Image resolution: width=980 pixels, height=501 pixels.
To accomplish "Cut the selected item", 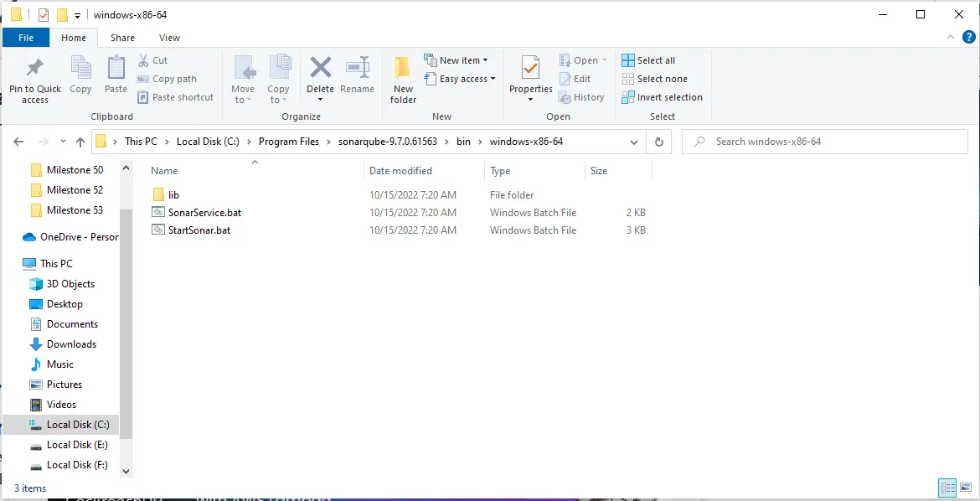I will (152, 60).
